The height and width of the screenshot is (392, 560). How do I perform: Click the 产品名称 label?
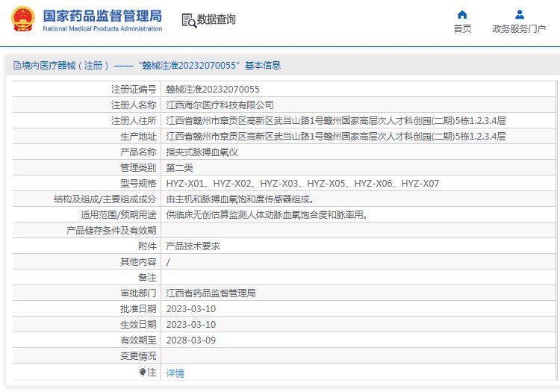138,152
